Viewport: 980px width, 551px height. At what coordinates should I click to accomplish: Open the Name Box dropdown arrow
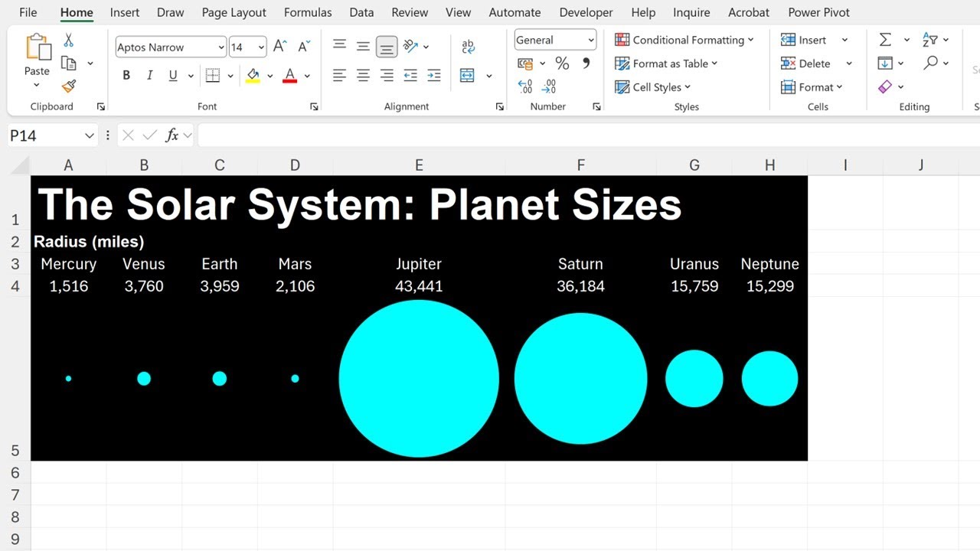click(x=90, y=135)
